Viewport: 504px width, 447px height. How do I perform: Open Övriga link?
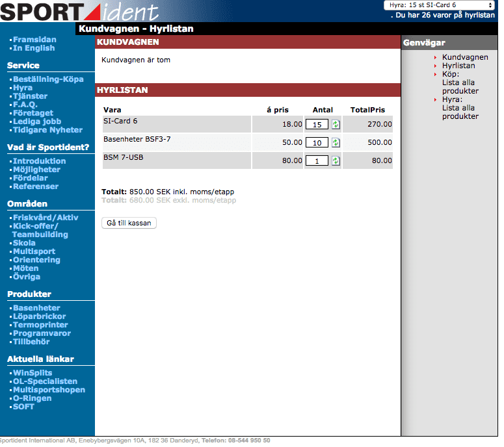tap(27, 277)
